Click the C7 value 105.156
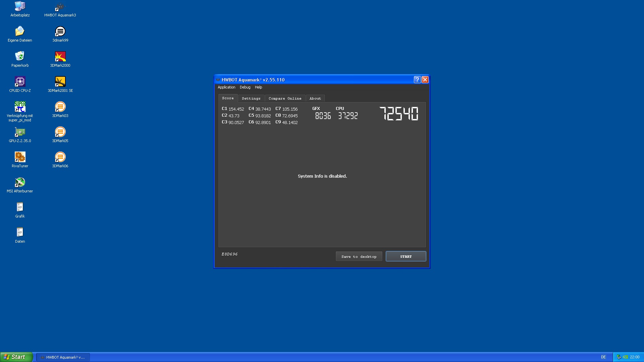 coord(290,109)
